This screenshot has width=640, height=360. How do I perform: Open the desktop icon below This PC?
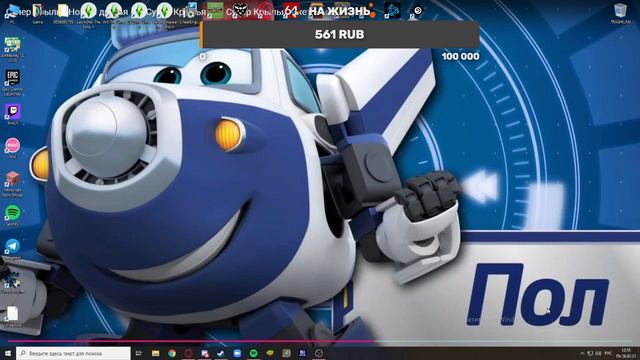[x=13, y=44]
